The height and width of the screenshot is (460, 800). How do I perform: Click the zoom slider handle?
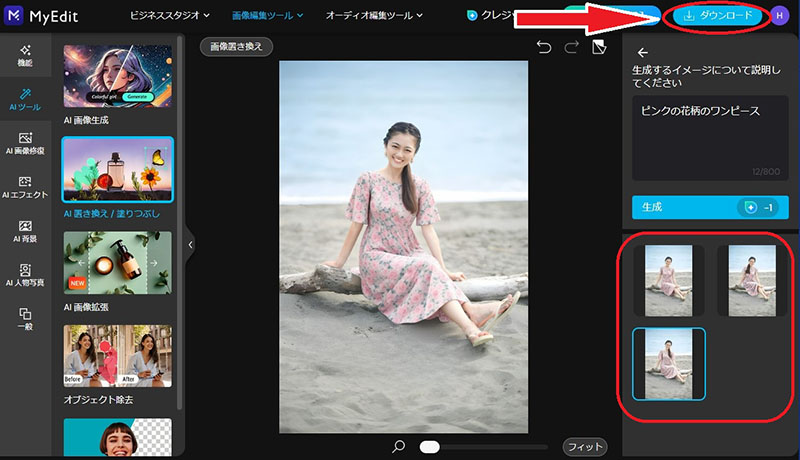(430, 446)
